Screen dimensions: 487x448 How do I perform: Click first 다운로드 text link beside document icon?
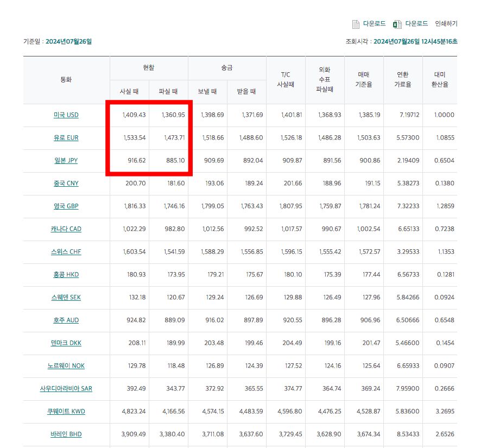tap(375, 23)
